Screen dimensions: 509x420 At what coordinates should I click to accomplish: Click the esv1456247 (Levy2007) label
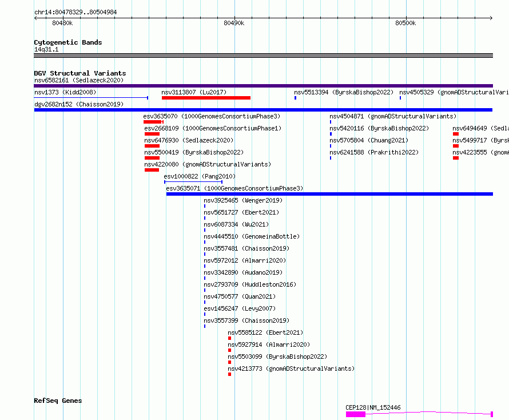pos(240,308)
